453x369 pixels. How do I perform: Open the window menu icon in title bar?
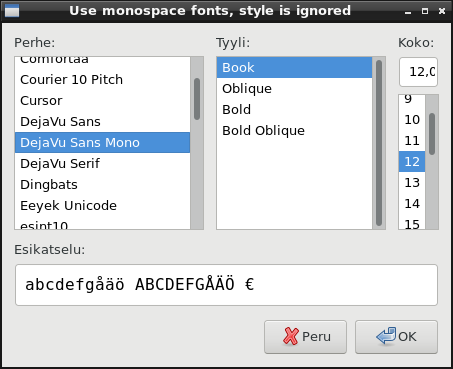[12, 11]
